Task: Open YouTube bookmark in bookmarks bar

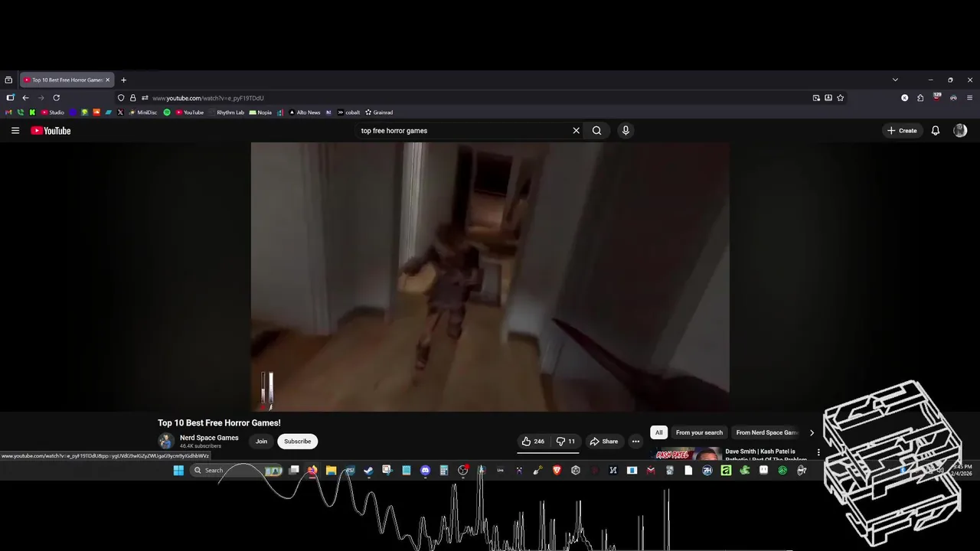Action: click(x=189, y=112)
